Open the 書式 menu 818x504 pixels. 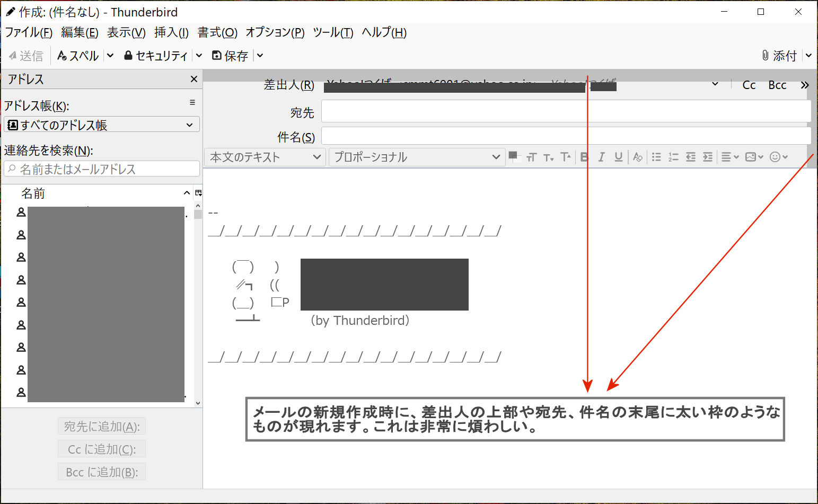click(217, 32)
